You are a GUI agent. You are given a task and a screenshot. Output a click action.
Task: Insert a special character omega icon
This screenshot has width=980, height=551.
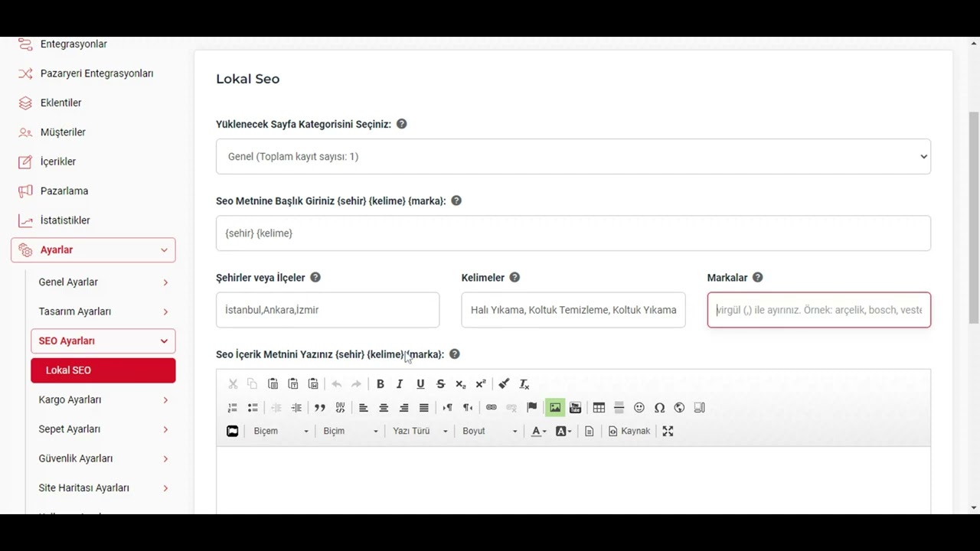(659, 408)
